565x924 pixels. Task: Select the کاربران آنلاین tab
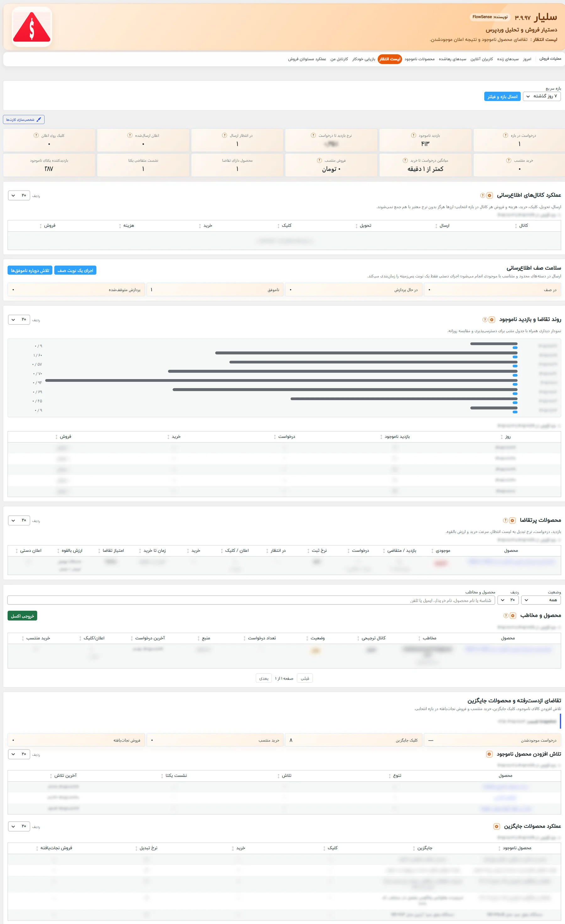click(x=482, y=59)
